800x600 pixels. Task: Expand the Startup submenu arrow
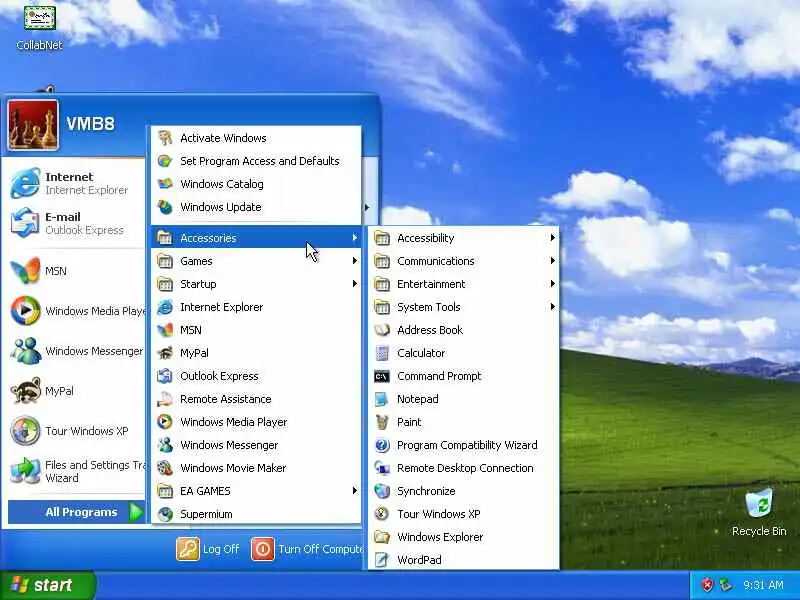click(x=355, y=284)
